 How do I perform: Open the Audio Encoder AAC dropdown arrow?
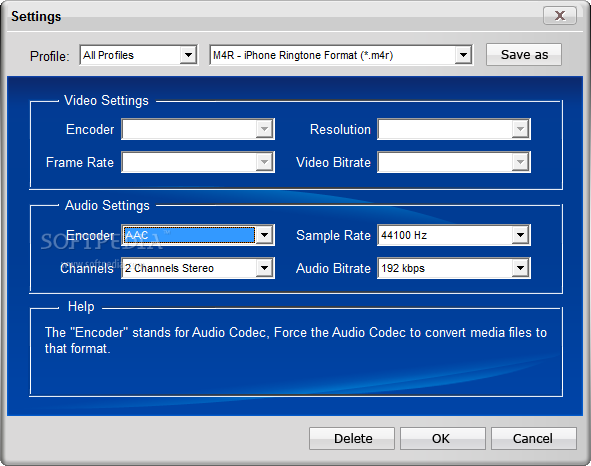click(x=264, y=235)
